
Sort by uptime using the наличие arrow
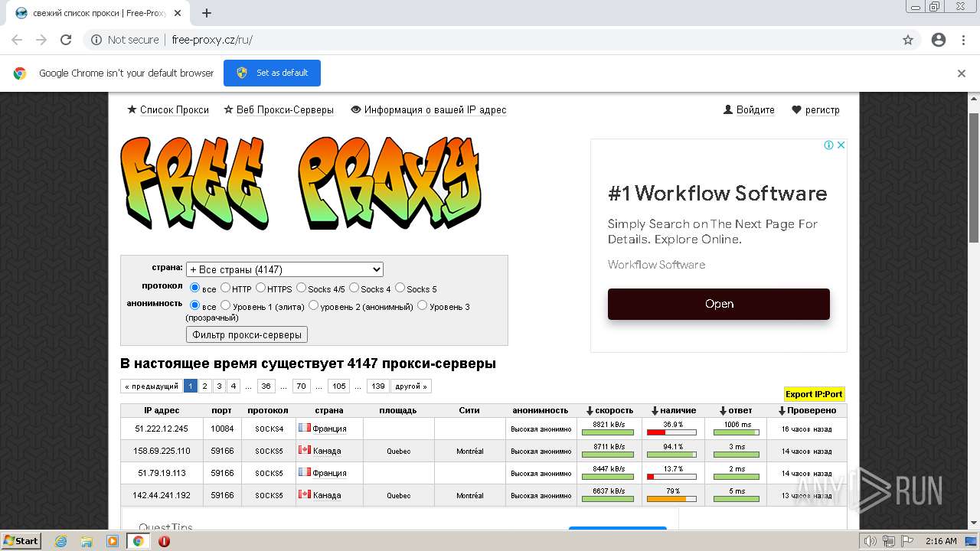pyautogui.click(x=655, y=411)
